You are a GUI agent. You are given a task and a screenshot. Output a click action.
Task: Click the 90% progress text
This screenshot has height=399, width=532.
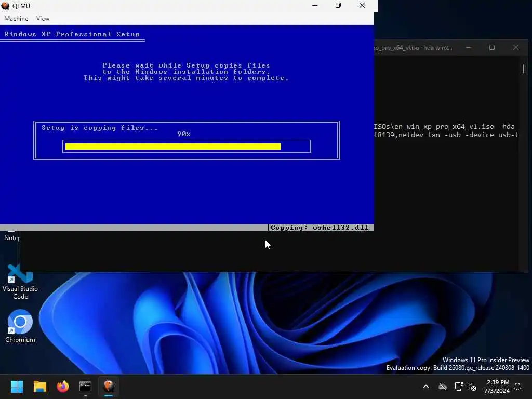click(184, 134)
